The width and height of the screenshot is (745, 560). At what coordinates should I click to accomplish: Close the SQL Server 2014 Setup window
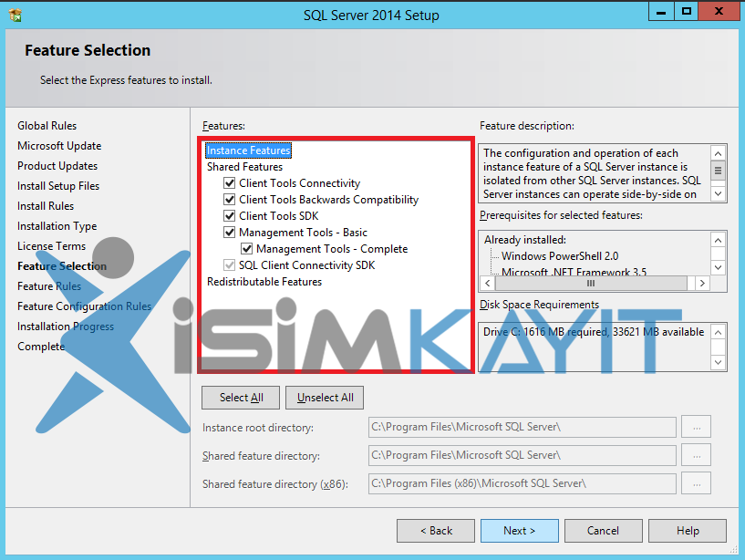tap(719, 12)
